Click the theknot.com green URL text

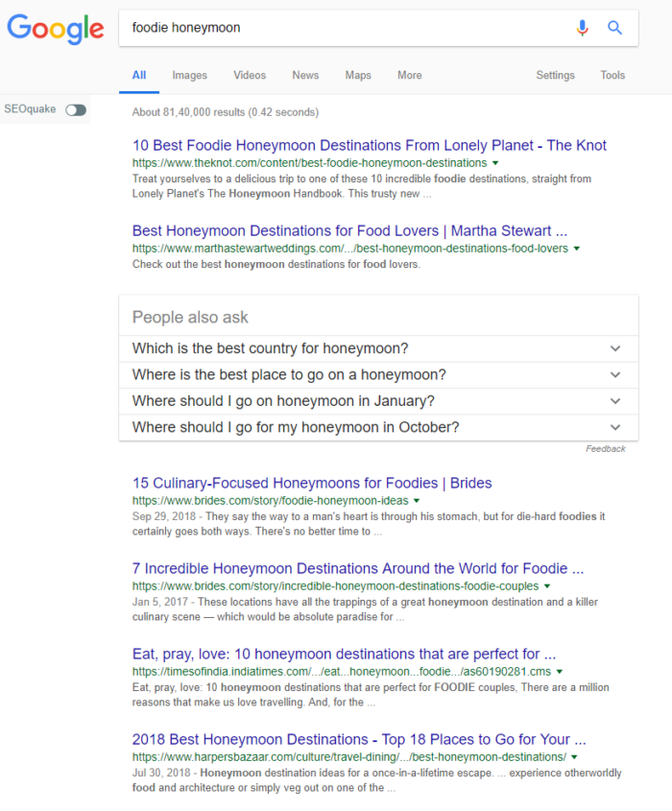pyautogui.click(x=309, y=163)
